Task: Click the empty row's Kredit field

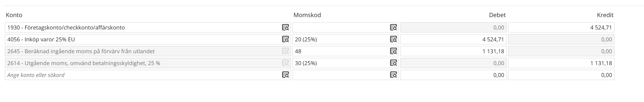Action: pyautogui.click(x=561, y=75)
